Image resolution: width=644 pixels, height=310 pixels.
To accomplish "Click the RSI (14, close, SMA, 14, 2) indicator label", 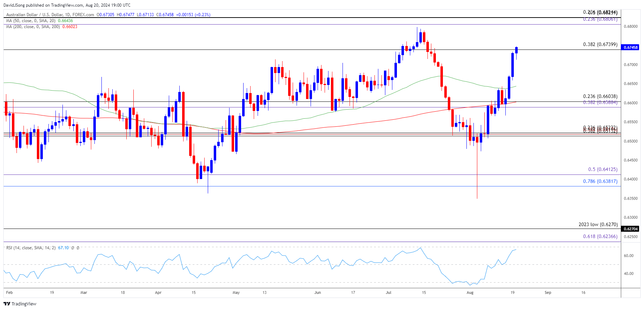I will pos(31,248).
